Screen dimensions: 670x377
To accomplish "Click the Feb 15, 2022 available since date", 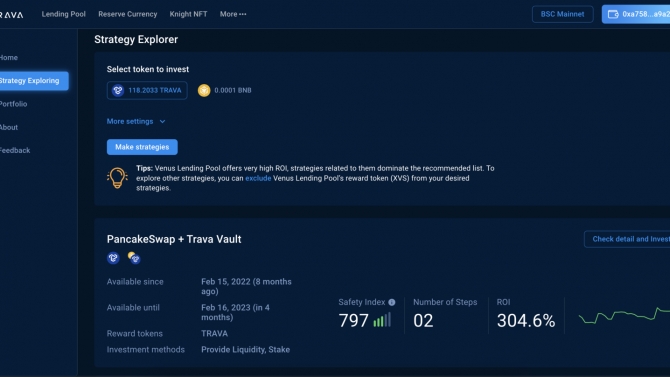I will 246,286.
